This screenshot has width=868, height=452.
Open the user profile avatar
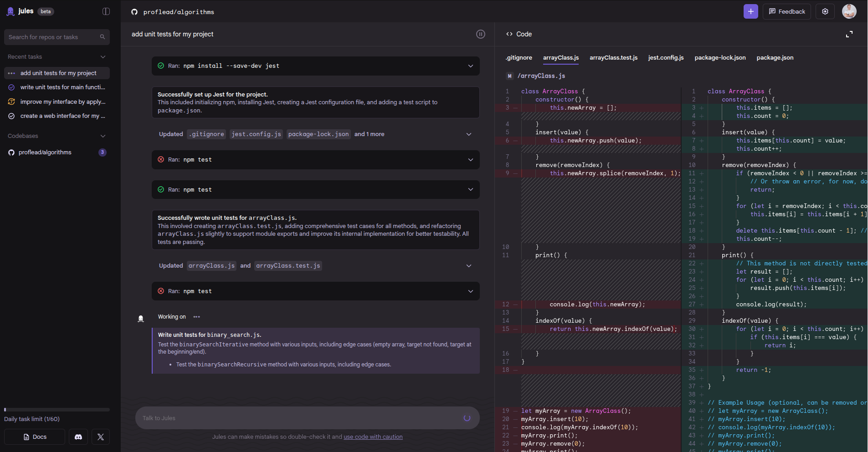coord(849,11)
